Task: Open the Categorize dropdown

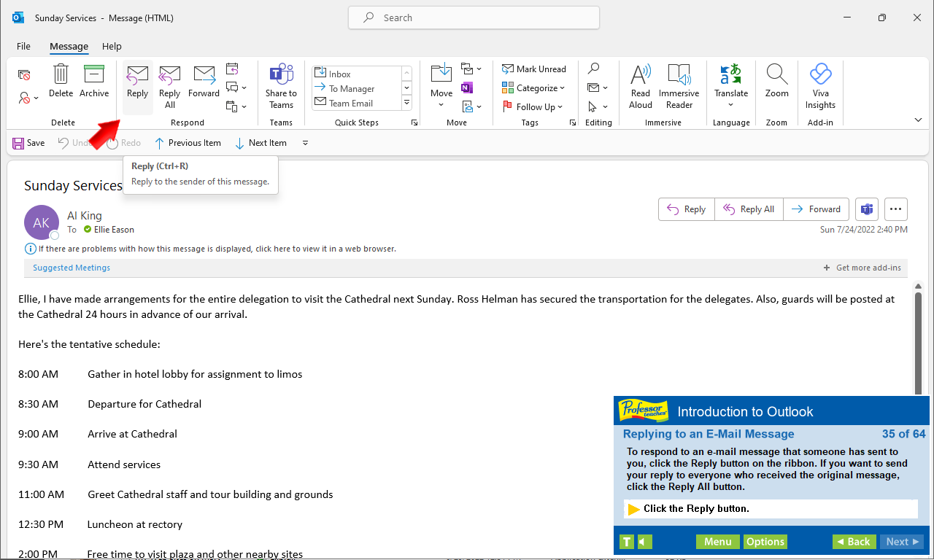Action: [534, 88]
